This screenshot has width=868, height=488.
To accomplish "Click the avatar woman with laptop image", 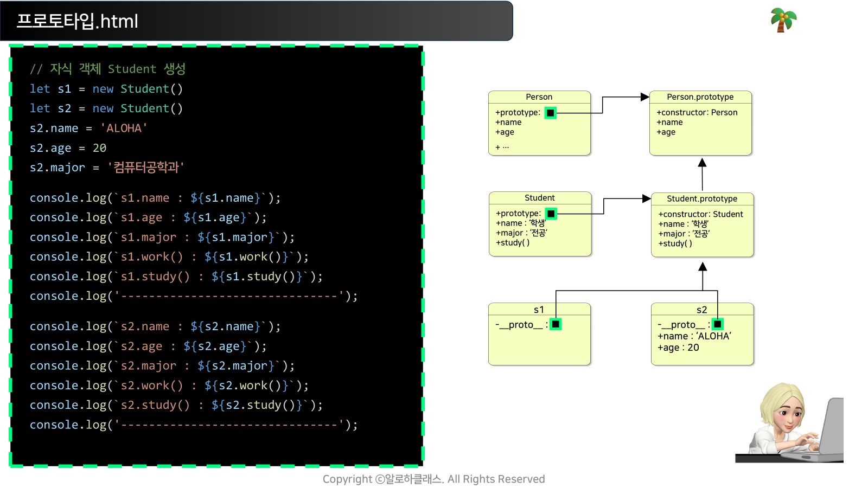I will click(x=789, y=423).
